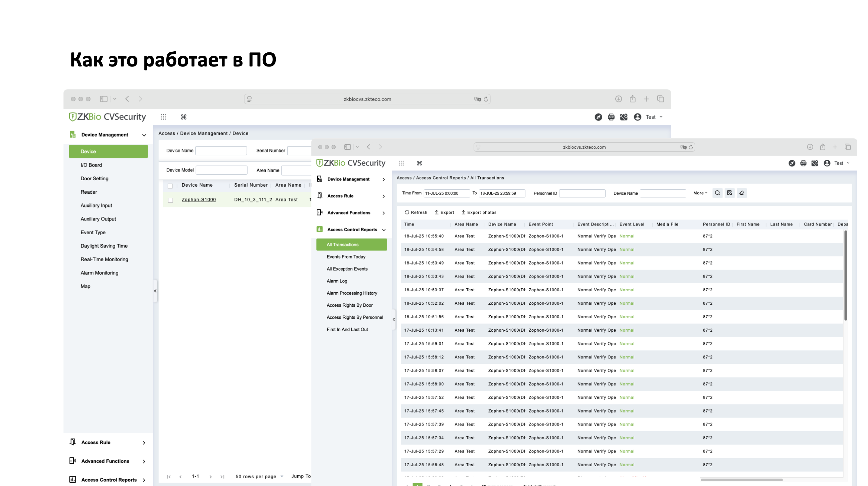The image size is (868, 486).
Task: Click APP download icon in front window header
Action: tap(803, 163)
